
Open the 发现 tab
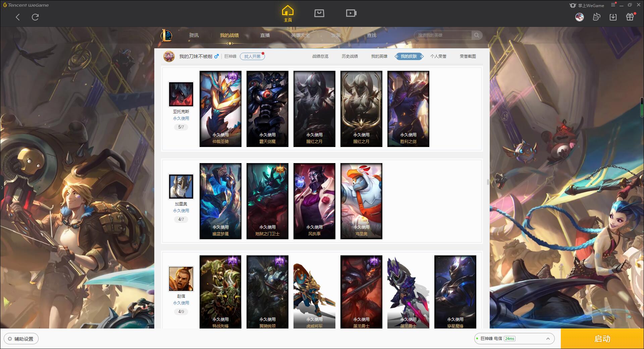point(336,35)
